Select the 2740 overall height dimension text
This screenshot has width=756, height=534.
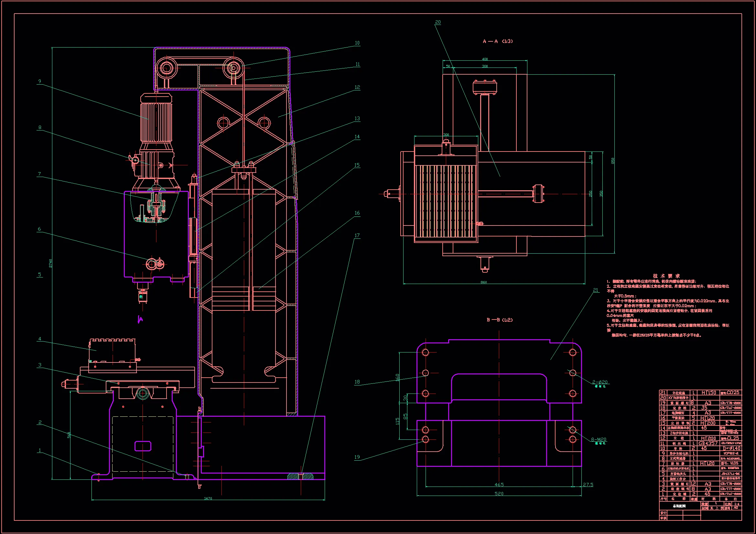point(50,263)
